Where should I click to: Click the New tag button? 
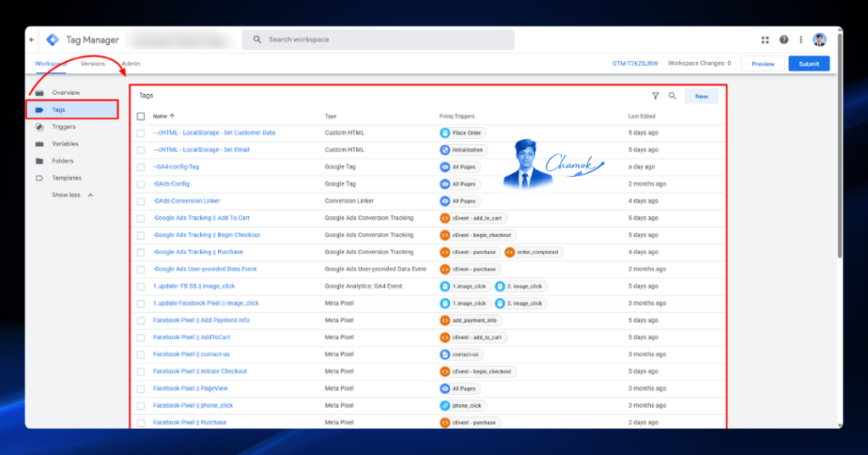tap(701, 97)
